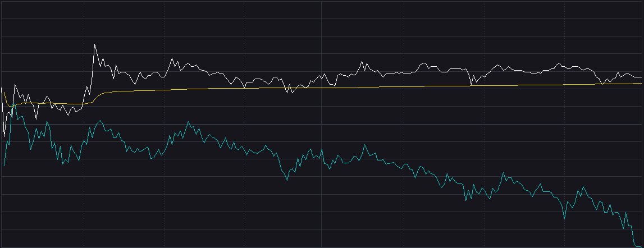Image resolution: width=644 pixels, height=248 pixels.
Task: Click the right end of the yellow line
Action: pyautogui.click(x=641, y=83)
